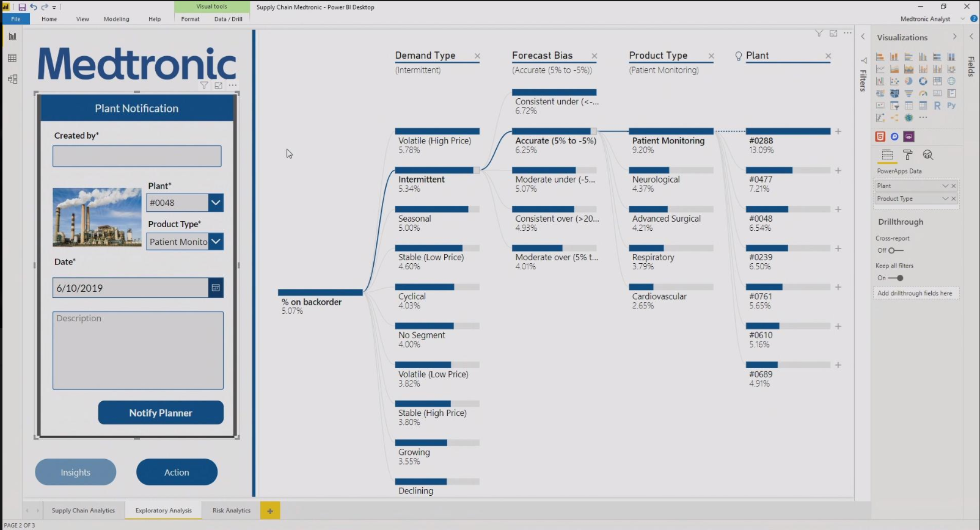Select the Seasonal demand type node
This screenshot has width=980, height=530.
[x=437, y=219]
